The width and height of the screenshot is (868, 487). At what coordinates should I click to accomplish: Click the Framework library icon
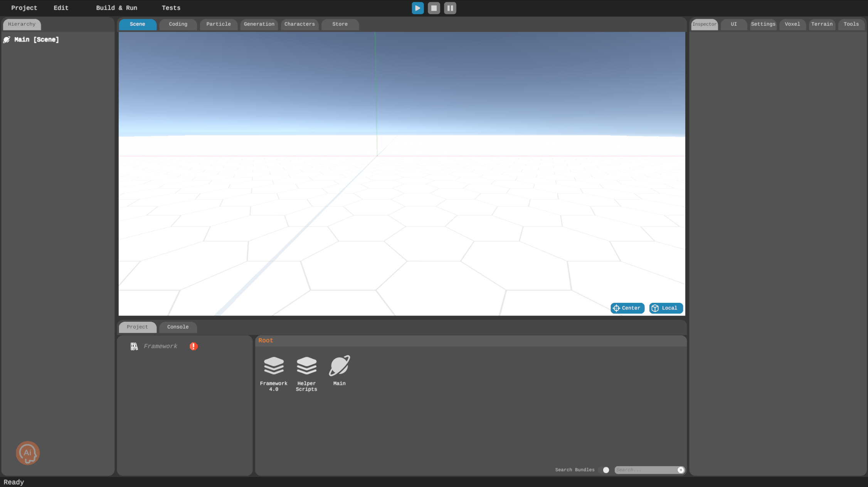click(x=134, y=346)
